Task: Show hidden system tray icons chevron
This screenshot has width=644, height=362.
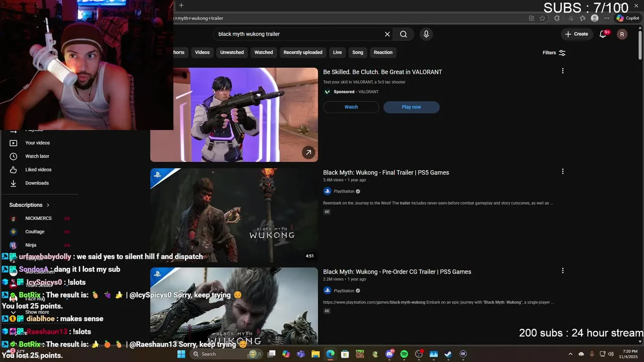Action: [x=570, y=354]
